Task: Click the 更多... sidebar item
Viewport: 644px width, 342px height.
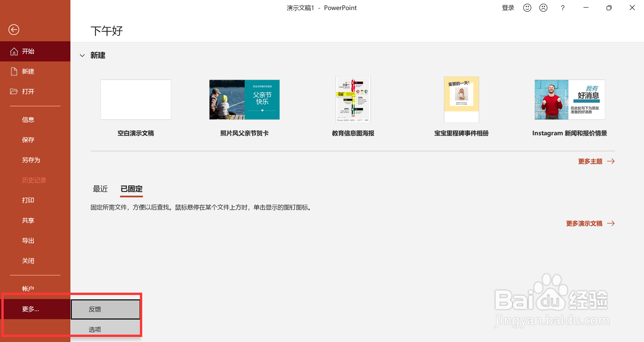Action: tap(35, 309)
